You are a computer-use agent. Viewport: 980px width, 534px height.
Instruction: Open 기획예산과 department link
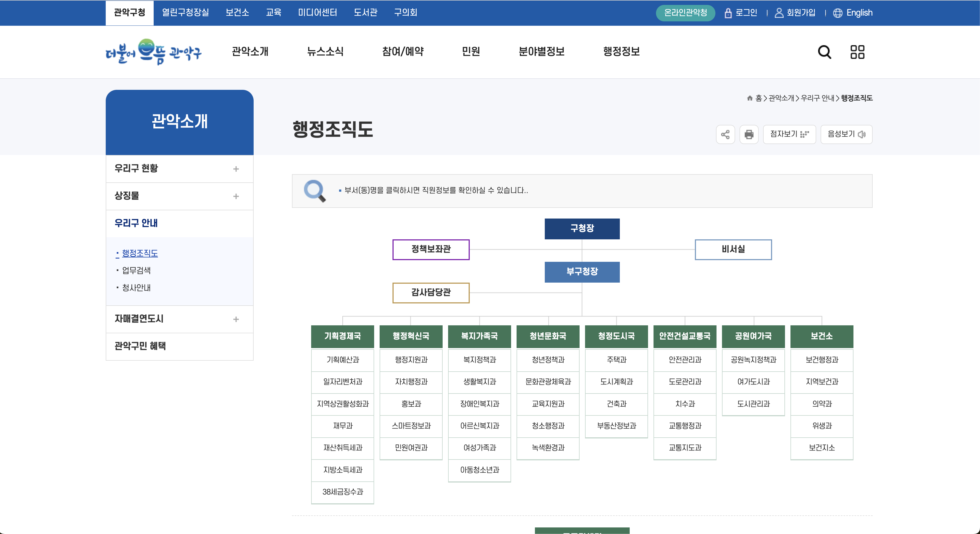click(x=342, y=360)
